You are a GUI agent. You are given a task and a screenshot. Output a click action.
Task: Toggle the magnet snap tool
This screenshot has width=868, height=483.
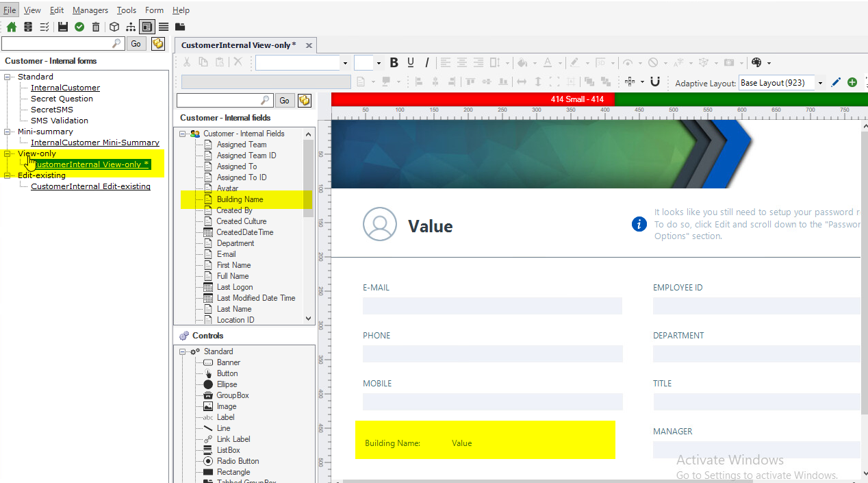tap(655, 82)
